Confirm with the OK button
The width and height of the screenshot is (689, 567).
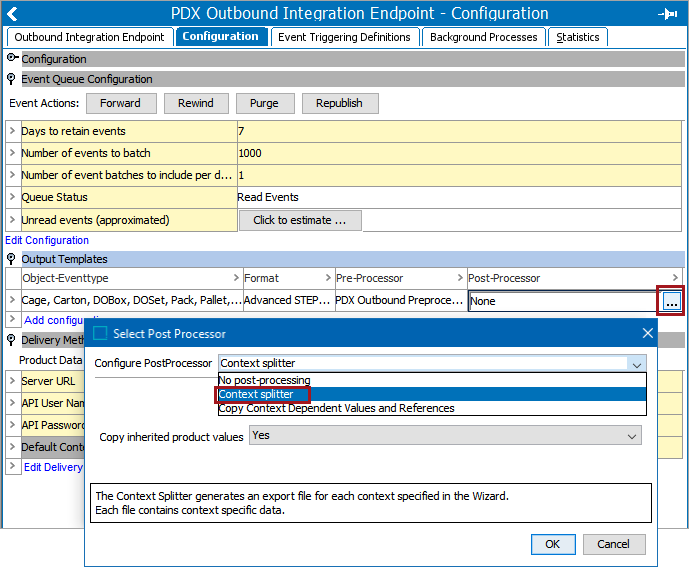pos(553,545)
